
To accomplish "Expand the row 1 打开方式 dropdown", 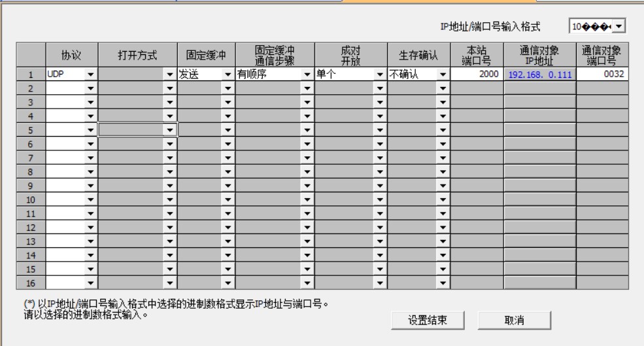I will point(170,75).
